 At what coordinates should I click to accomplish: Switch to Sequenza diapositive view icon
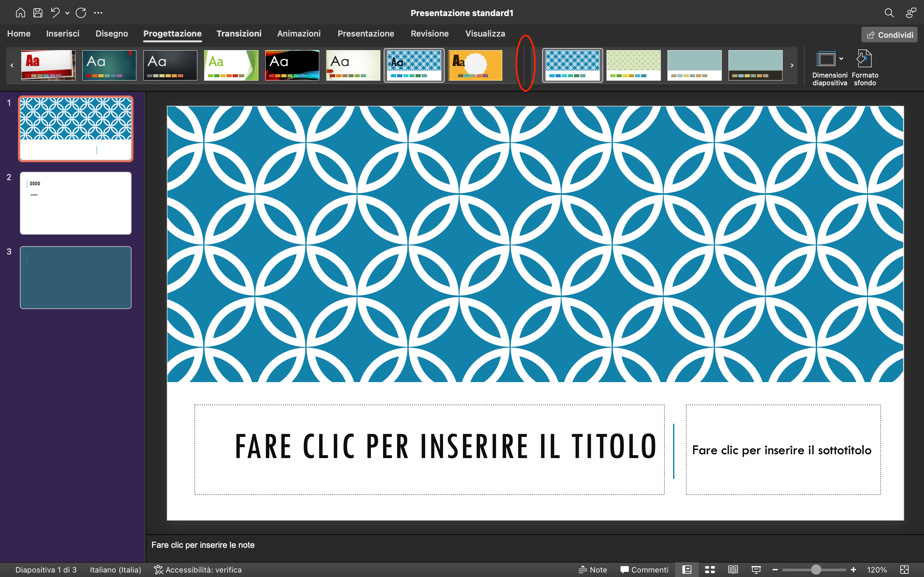(x=710, y=569)
